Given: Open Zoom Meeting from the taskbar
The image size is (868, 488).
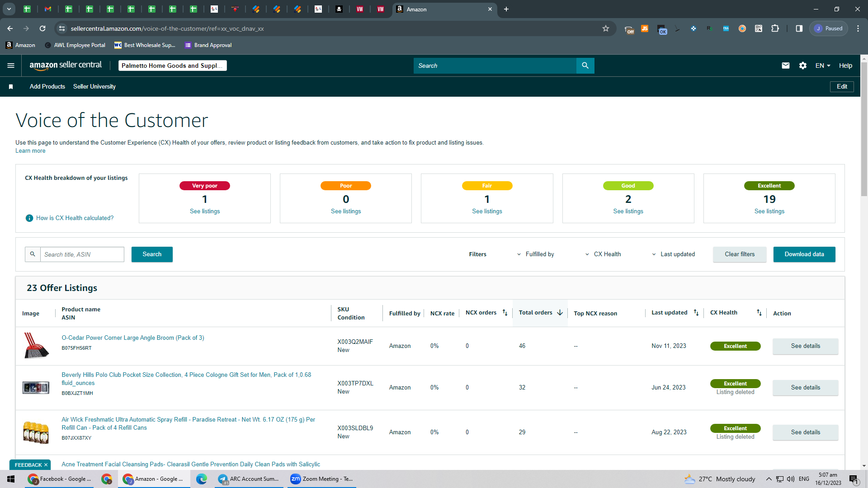Looking at the screenshot, I should pyautogui.click(x=322, y=479).
